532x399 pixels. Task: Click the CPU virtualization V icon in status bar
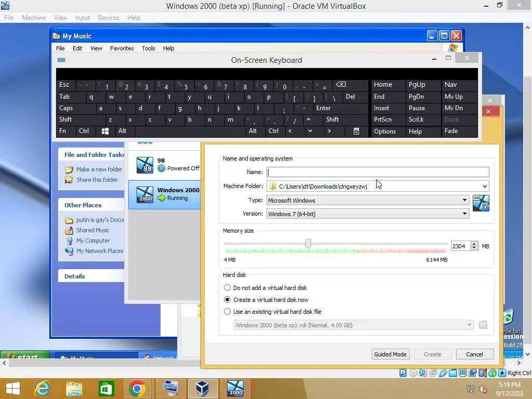click(482, 373)
